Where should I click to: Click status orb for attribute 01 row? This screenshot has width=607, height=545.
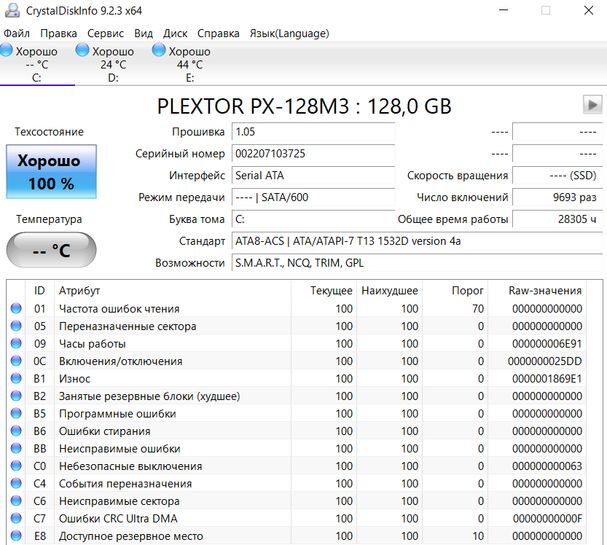[15, 309]
